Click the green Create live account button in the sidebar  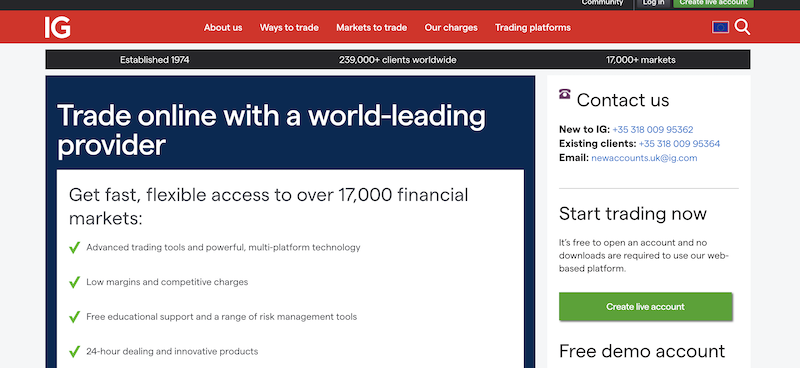[x=645, y=307]
